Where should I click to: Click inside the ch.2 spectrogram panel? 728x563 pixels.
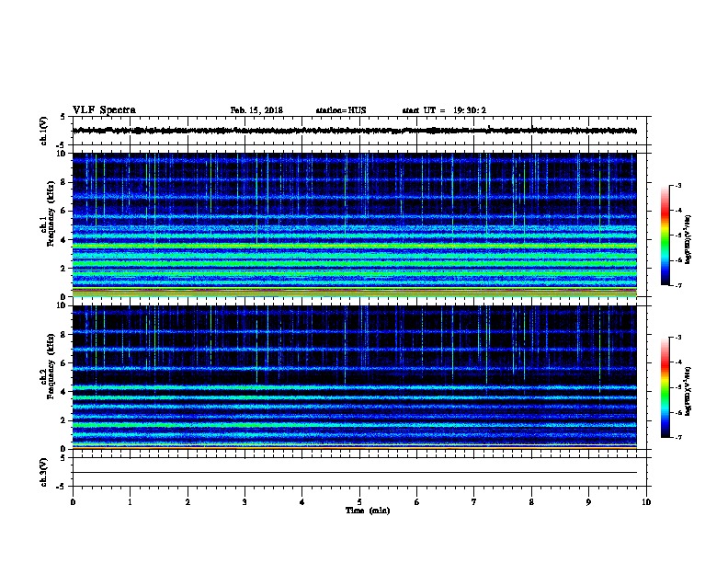tap(355, 377)
